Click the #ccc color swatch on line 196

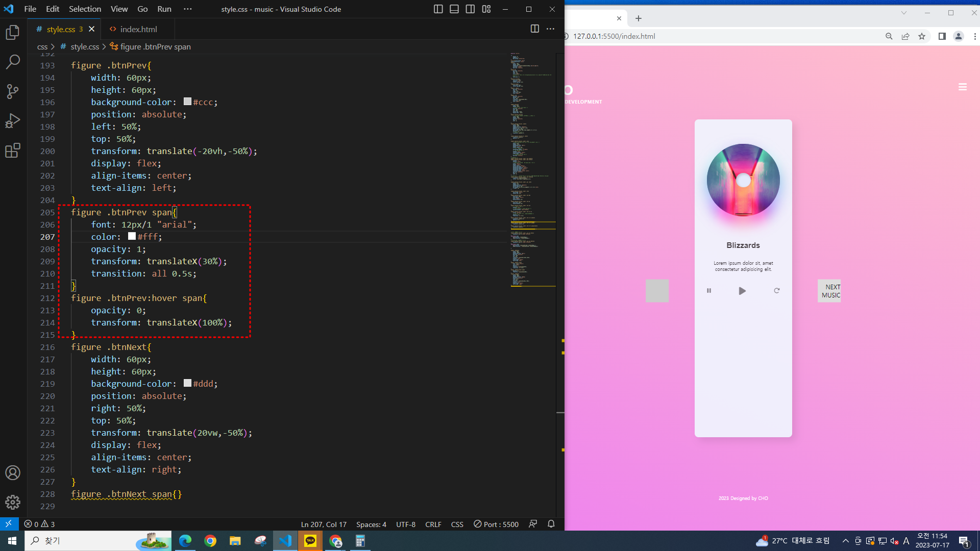[187, 102]
